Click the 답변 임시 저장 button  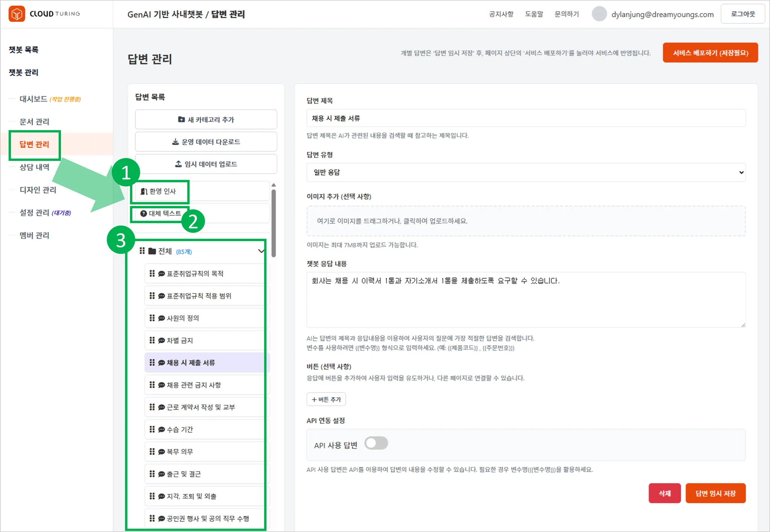click(715, 493)
